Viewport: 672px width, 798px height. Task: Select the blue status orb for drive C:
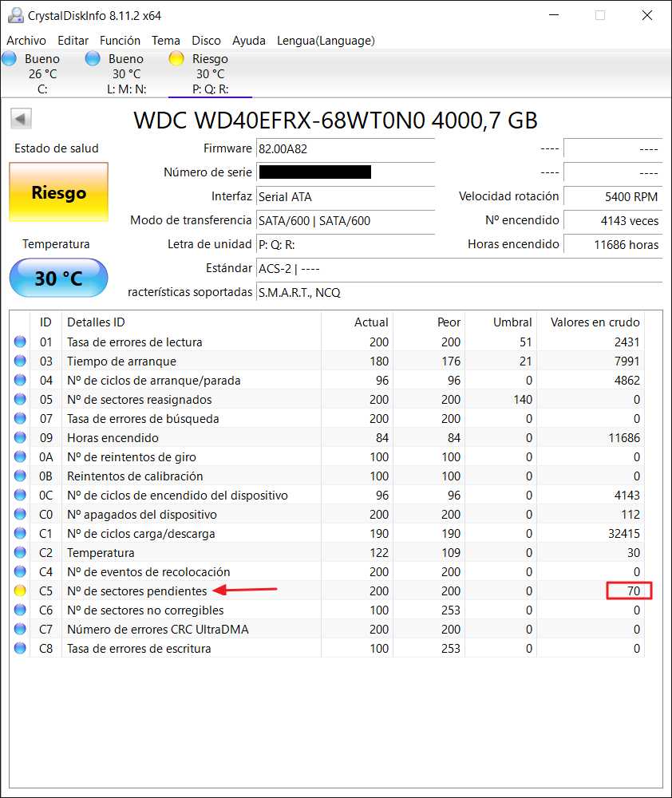[9, 58]
